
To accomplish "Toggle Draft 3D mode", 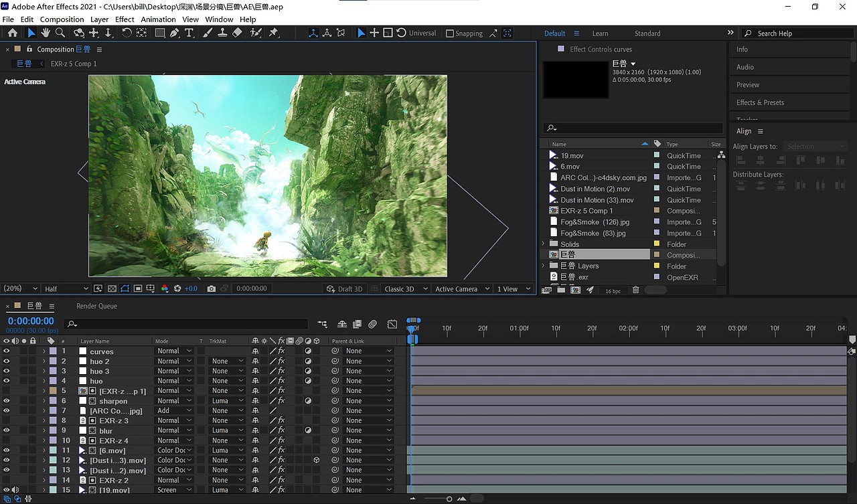I will pyautogui.click(x=345, y=288).
